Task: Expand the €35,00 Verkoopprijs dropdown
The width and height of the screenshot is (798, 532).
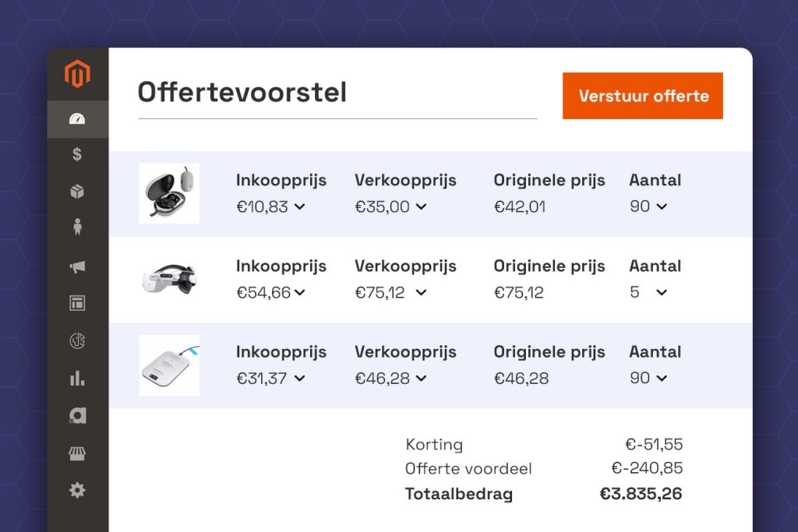Action: click(421, 207)
